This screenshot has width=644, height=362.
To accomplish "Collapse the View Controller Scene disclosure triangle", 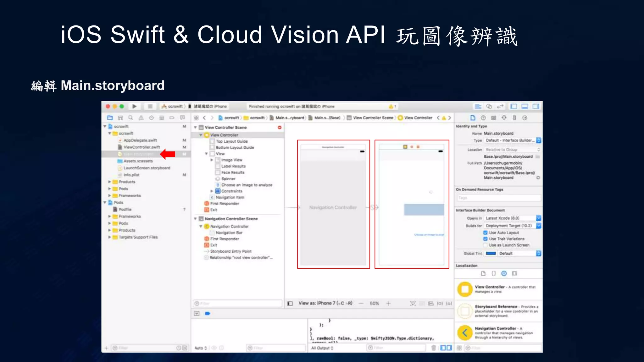I will tap(195, 127).
